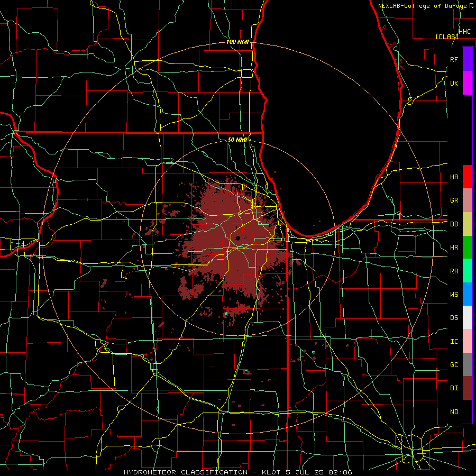
Task: Click the 100 NMI range ring label
Action: tap(237, 42)
